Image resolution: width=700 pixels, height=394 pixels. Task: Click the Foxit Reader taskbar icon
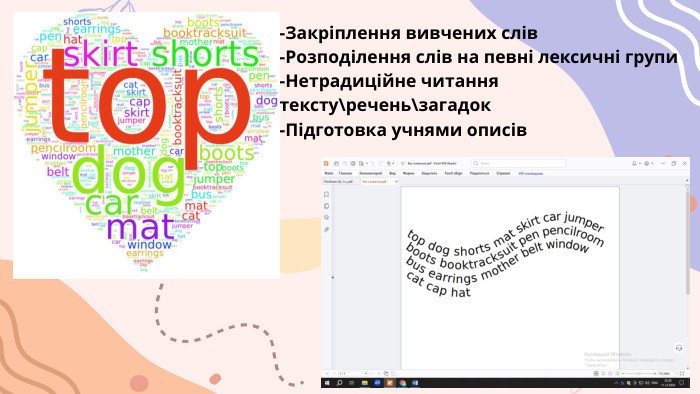pos(390,383)
